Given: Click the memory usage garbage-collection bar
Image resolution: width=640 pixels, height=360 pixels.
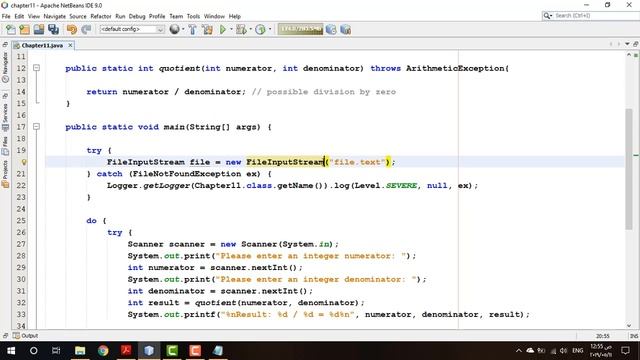Looking at the screenshot, I should click(300, 29).
